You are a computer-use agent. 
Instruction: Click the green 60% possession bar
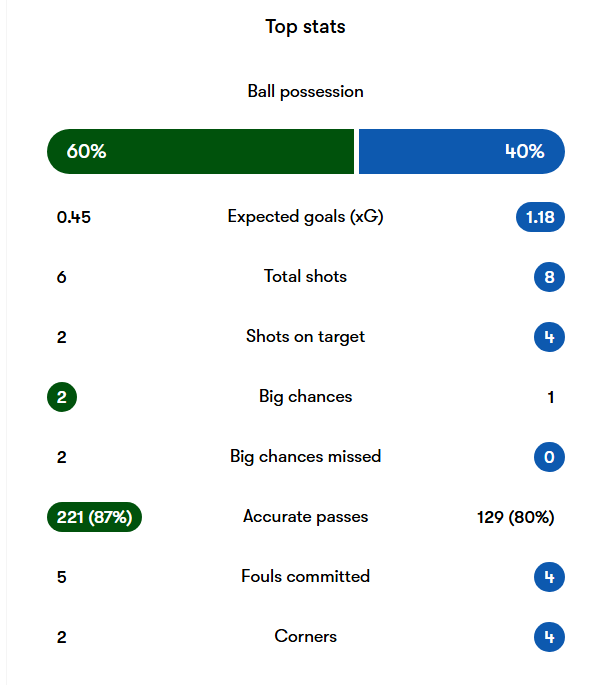pos(200,152)
